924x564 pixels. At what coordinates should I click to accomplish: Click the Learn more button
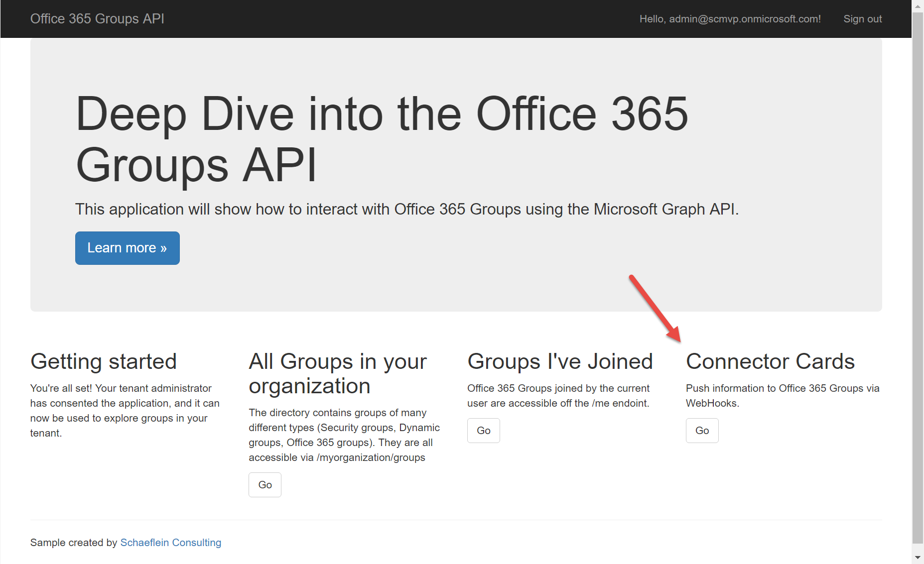tap(128, 248)
